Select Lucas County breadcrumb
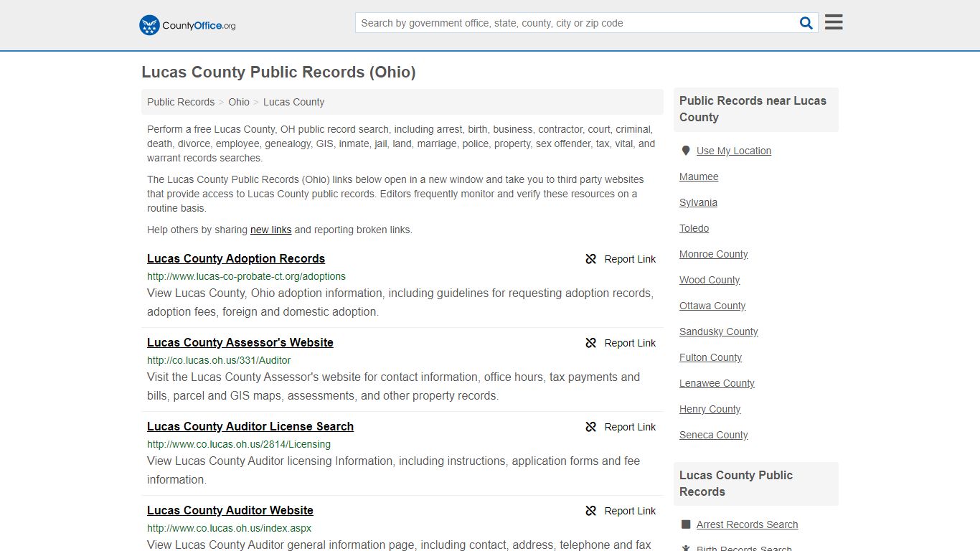 (293, 102)
